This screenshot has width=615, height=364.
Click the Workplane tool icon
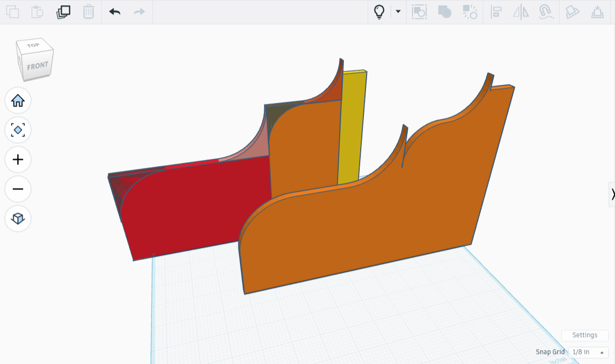click(598, 12)
